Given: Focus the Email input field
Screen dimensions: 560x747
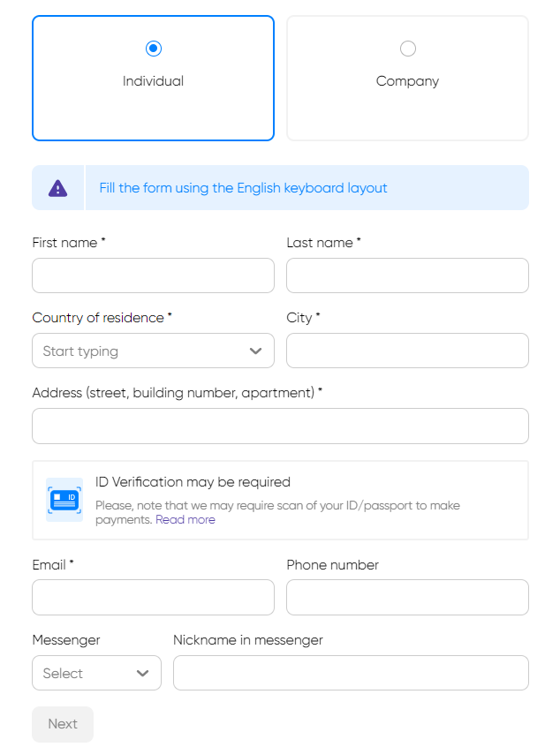Looking at the screenshot, I should (153, 597).
